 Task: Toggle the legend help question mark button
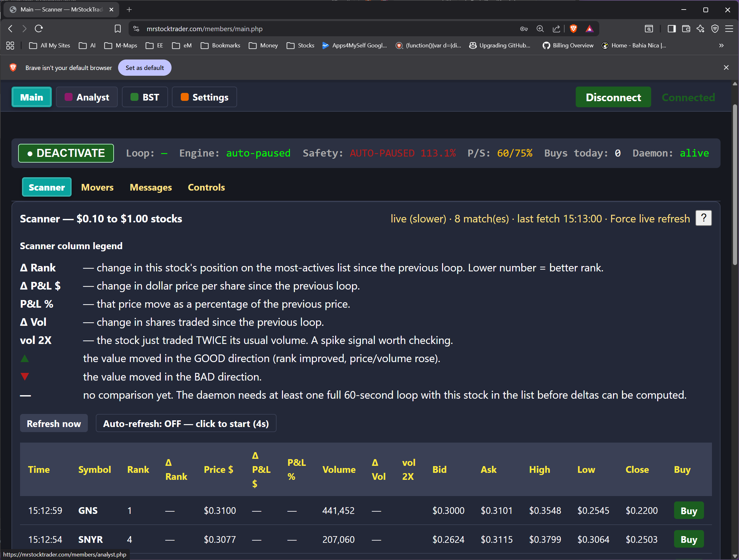[x=704, y=218]
